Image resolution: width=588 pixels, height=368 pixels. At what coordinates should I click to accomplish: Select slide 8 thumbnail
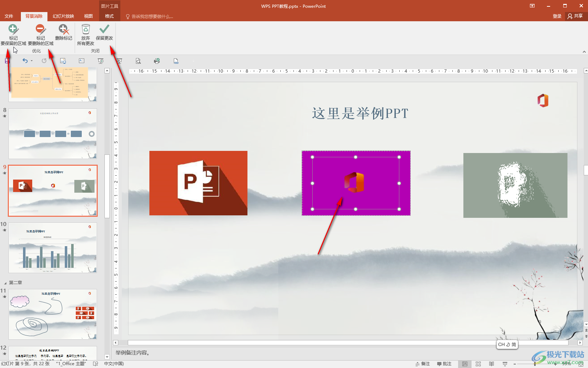pyautogui.click(x=53, y=134)
